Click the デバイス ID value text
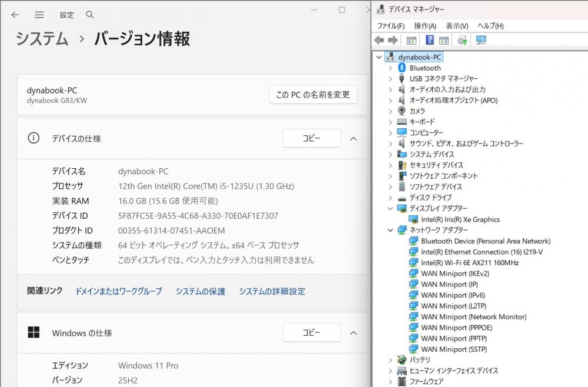Screen dimensions: 588x387 (x=198, y=216)
